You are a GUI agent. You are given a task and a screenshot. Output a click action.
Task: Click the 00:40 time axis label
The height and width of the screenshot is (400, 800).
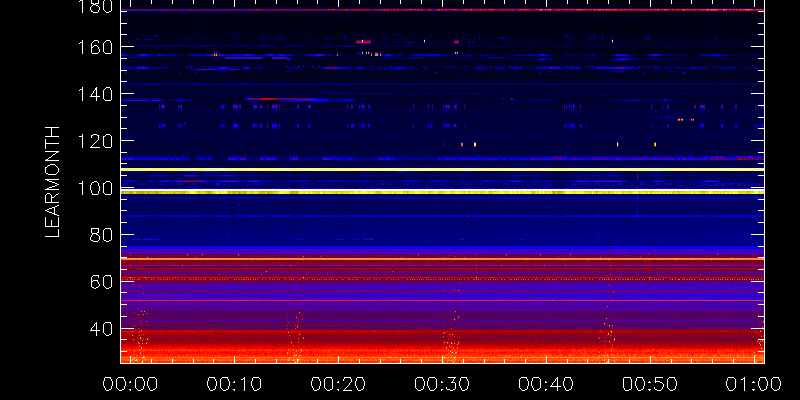pos(546,384)
